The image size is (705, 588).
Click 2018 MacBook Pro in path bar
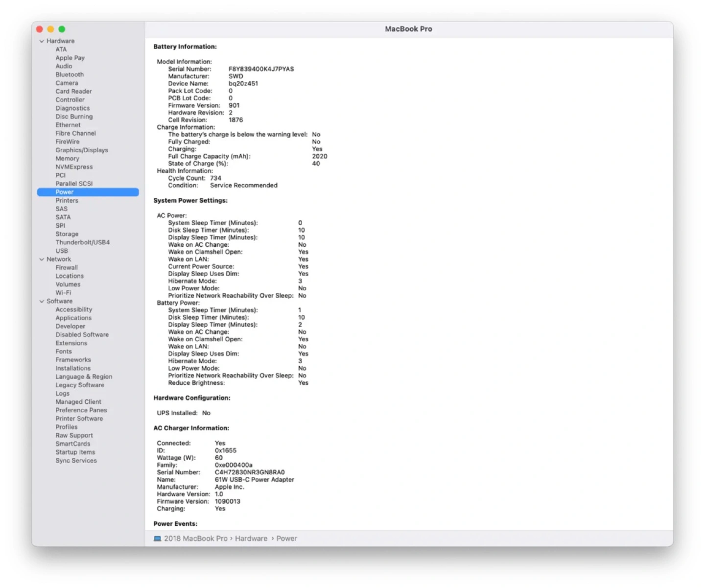[x=196, y=539]
